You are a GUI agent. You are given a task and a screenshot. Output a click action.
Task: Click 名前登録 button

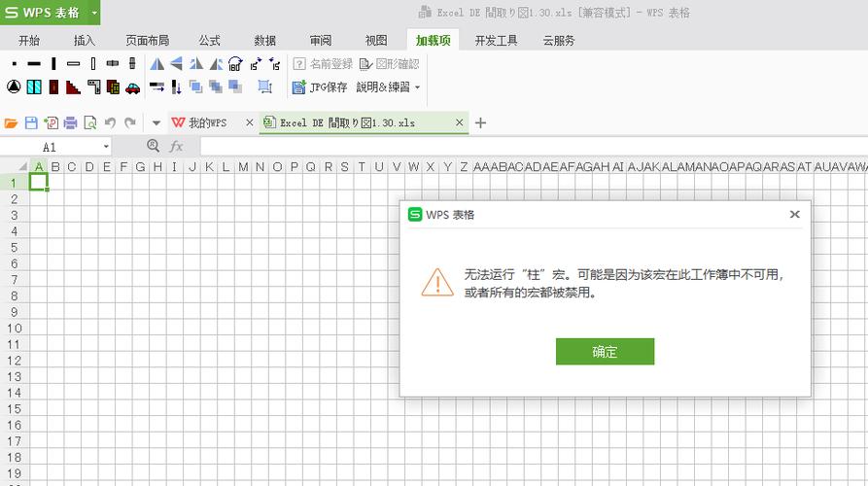tap(323, 64)
